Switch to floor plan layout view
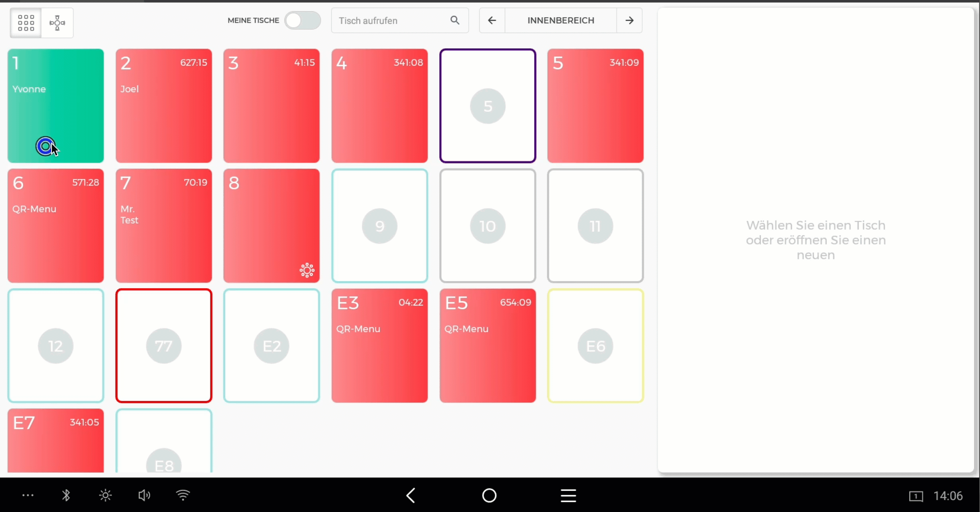 57,23
